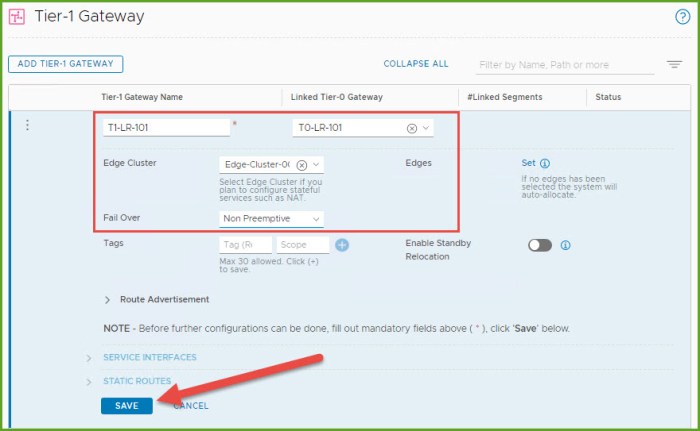This screenshot has width=700, height=431.
Task: Expand the Service Interfaces section
Action: (x=149, y=357)
